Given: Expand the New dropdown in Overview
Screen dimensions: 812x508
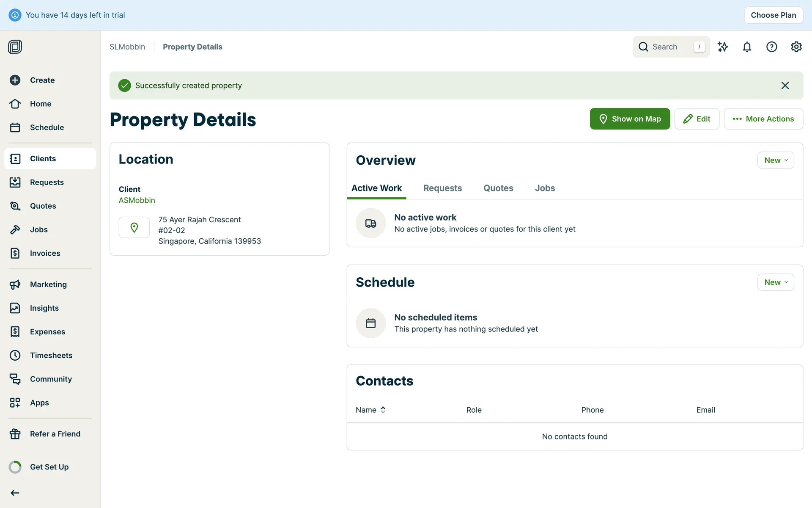Looking at the screenshot, I should pyautogui.click(x=776, y=160).
